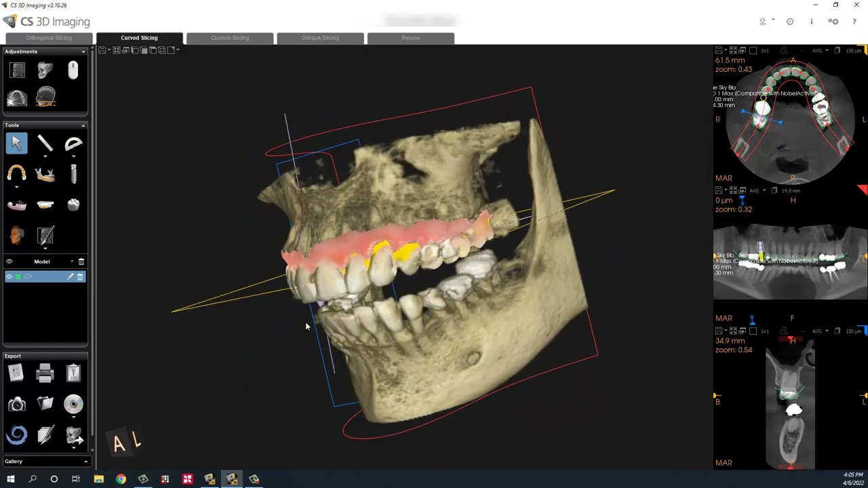Select the tooth crown tool

pos(73,205)
